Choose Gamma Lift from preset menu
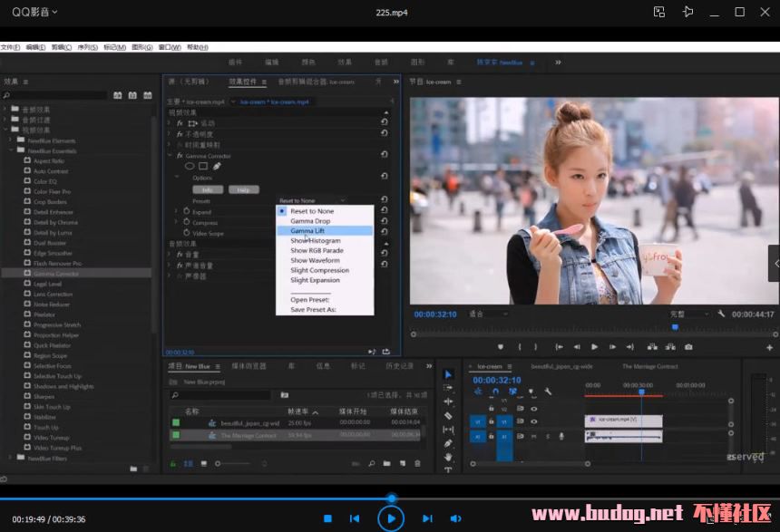Viewport: 780px width, 532px height. (307, 231)
